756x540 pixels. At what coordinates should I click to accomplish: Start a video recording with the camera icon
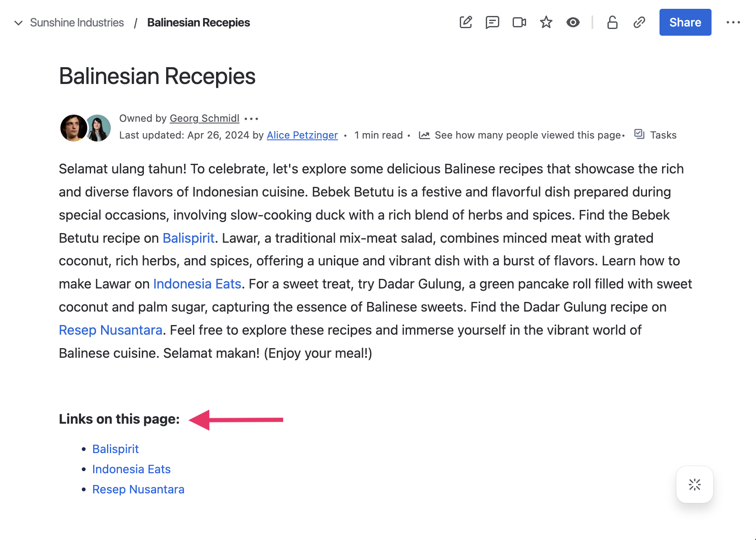(x=519, y=23)
